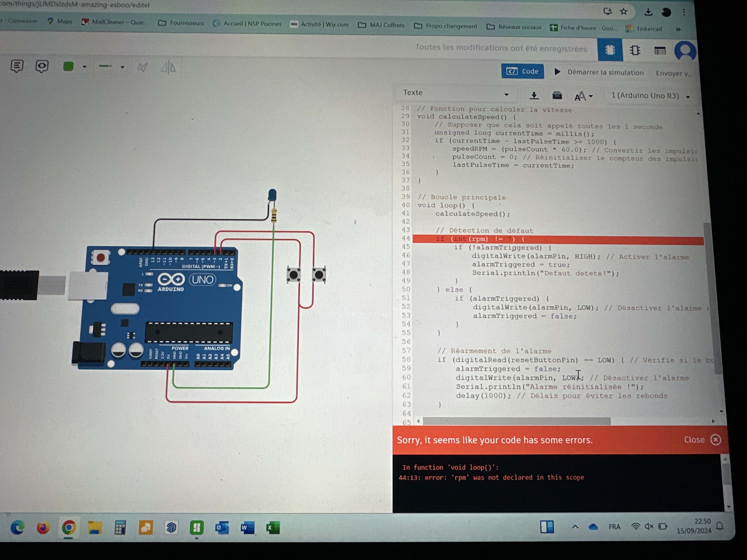Open the libraries icon in code toolbar
Viewport: 747px width, 560px height.
coord(557,96)
